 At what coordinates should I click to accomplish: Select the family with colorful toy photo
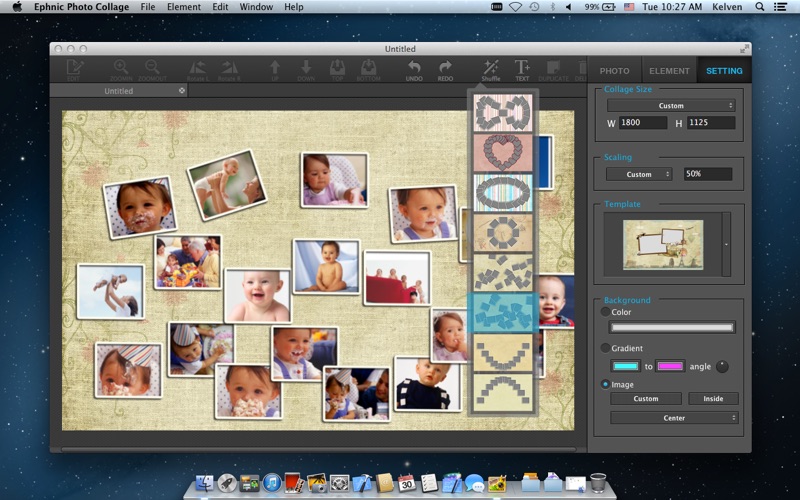click(188, 262)
